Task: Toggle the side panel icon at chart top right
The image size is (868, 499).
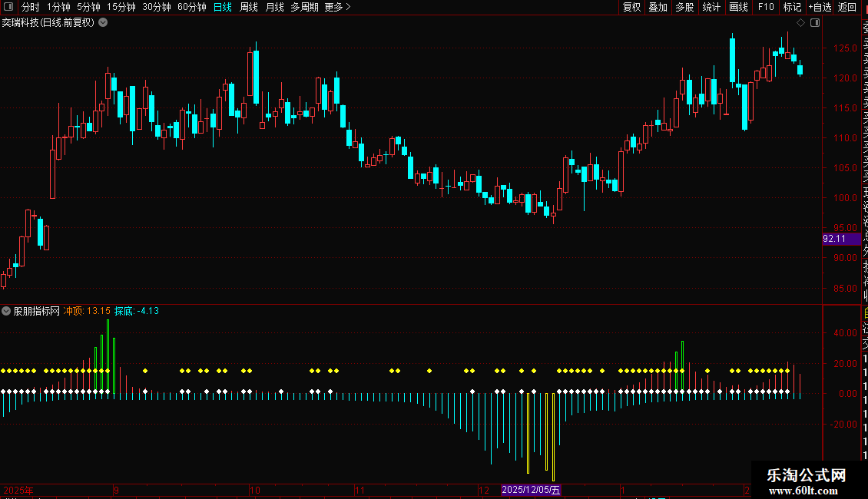Action: (815, 23)
